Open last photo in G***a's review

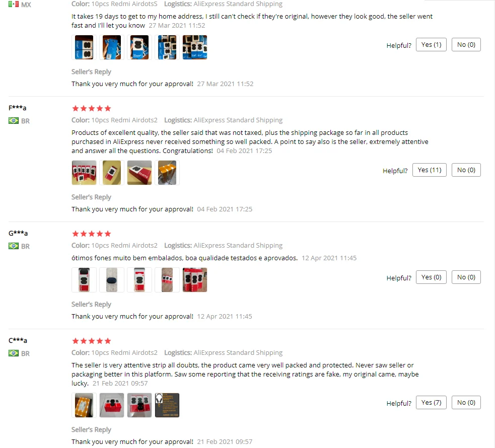[195, 280]
